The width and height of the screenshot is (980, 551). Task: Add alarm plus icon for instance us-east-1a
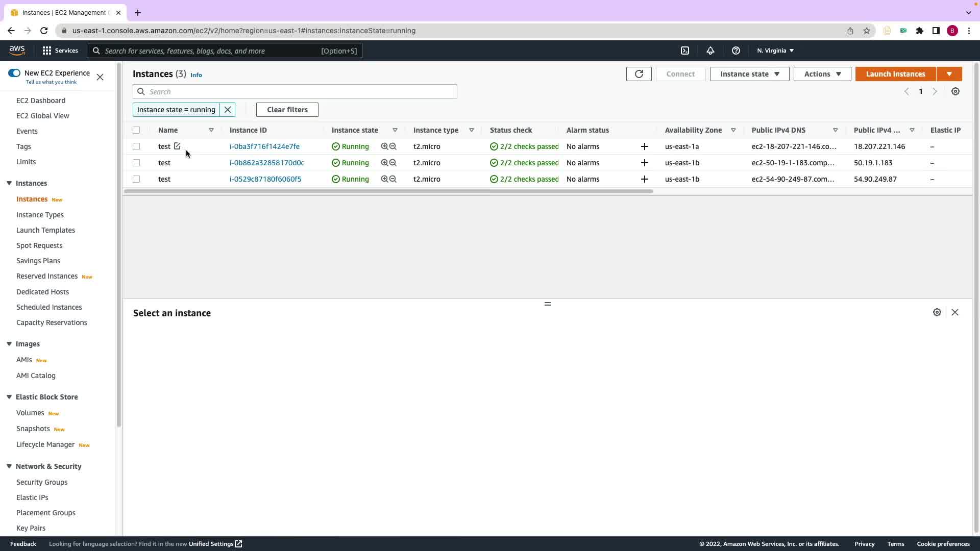tap(644, 146)
